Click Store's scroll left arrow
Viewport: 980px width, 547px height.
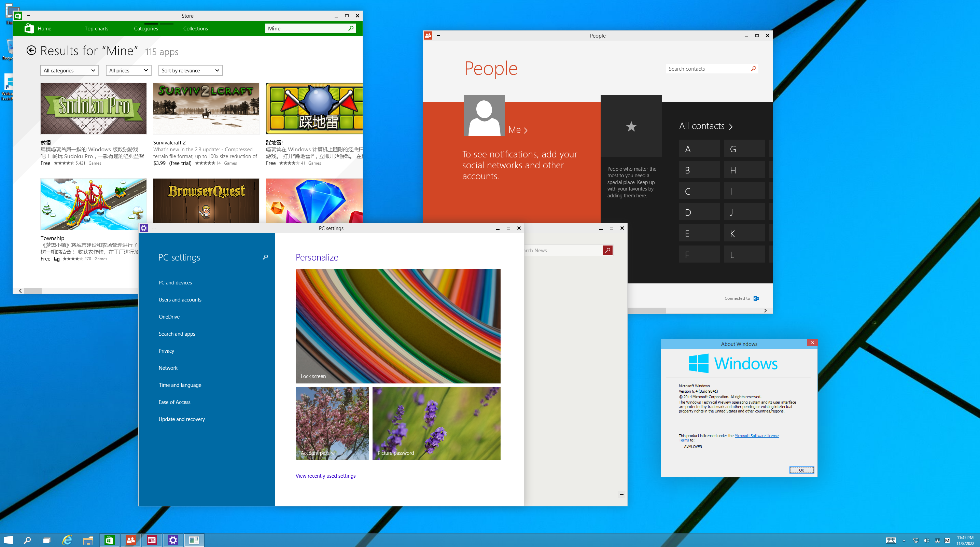point(20,291)
